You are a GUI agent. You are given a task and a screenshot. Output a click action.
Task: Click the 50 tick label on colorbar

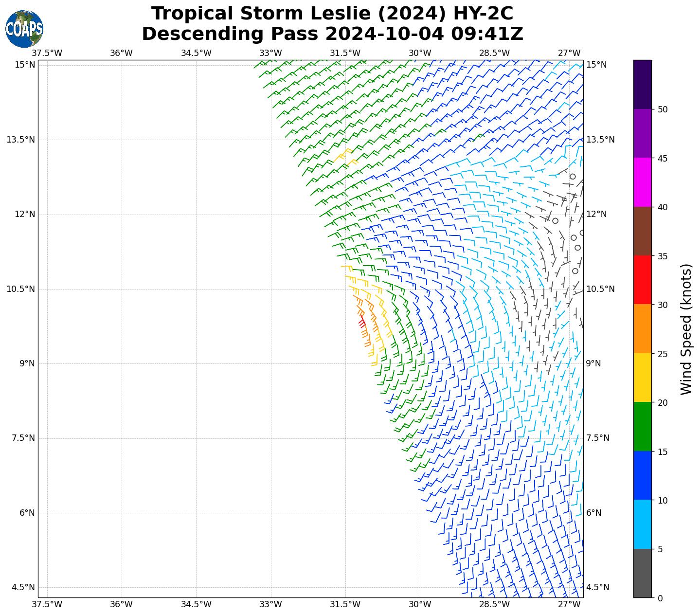662,109
